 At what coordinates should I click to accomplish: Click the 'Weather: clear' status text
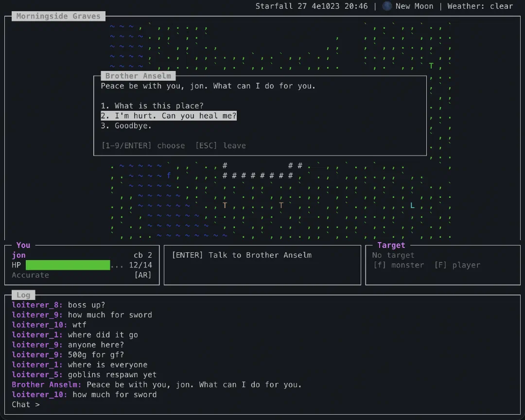click(480, 6)
